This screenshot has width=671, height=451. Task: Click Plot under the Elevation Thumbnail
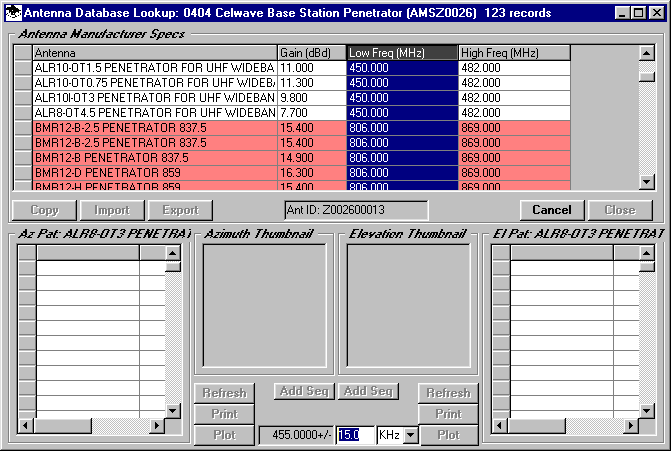(x=449, y=435)
